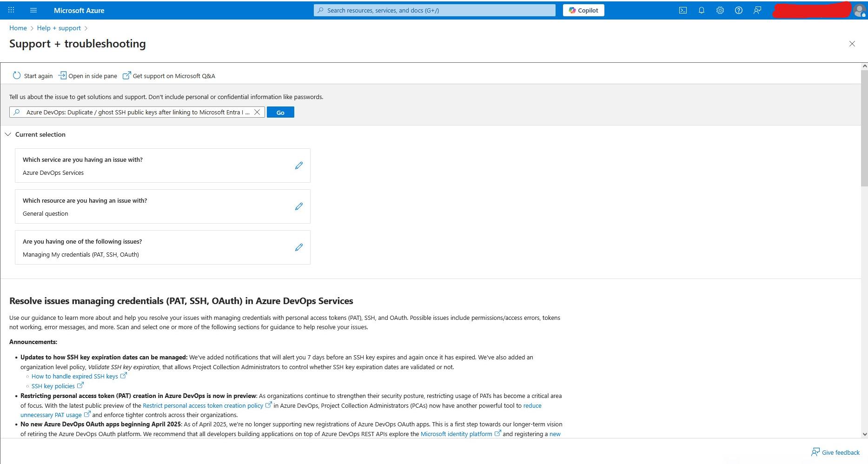Click the scrollbar up arrow

pos(864,66)
